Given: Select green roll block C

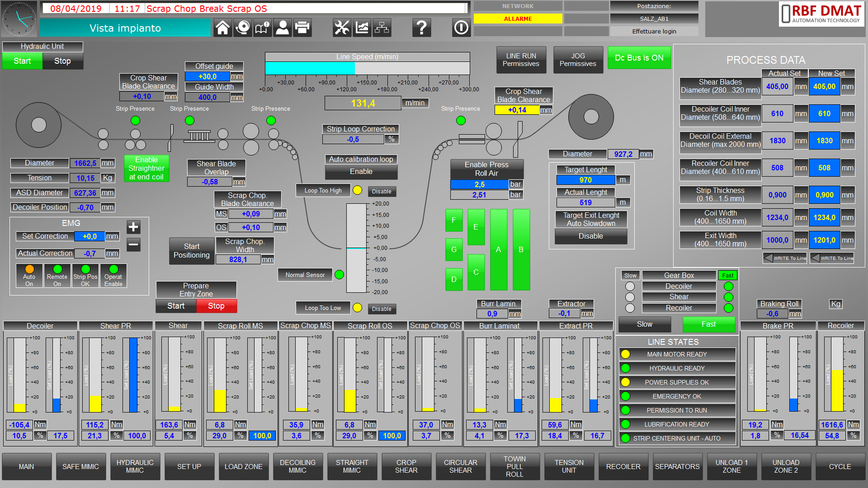Looking at the screenshot, I should coord(476,272).
